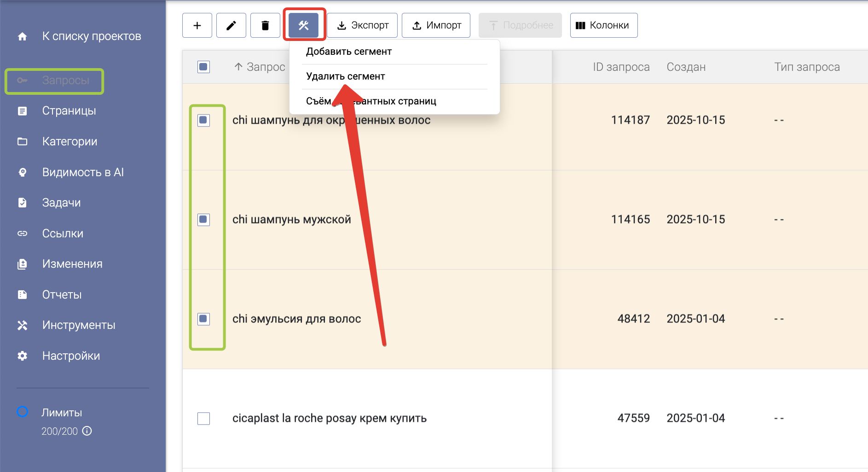The width and height of the screenshot is (868, 472).
Task: Check the cicaplast la roche posay row
Action: coord(203,418)
